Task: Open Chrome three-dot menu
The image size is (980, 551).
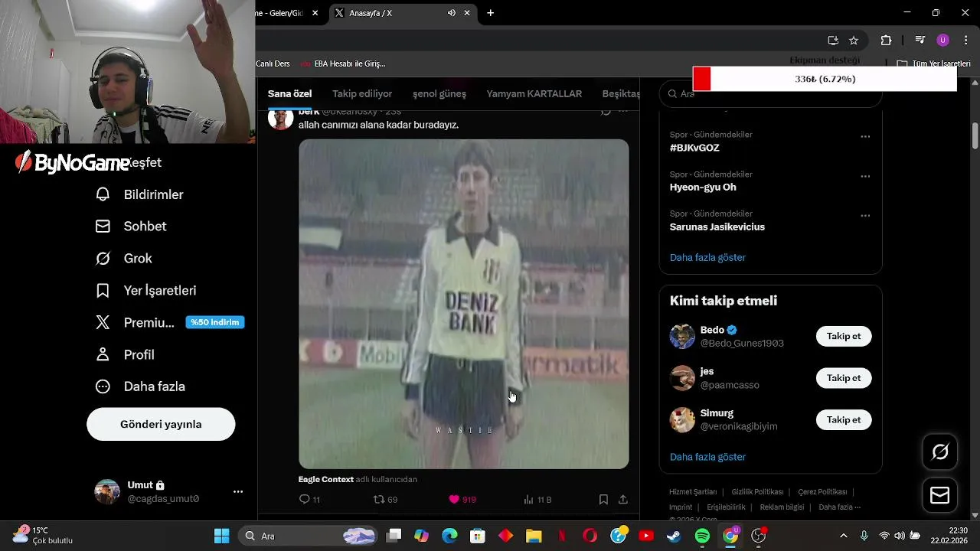Action: (x=965, y=40)
